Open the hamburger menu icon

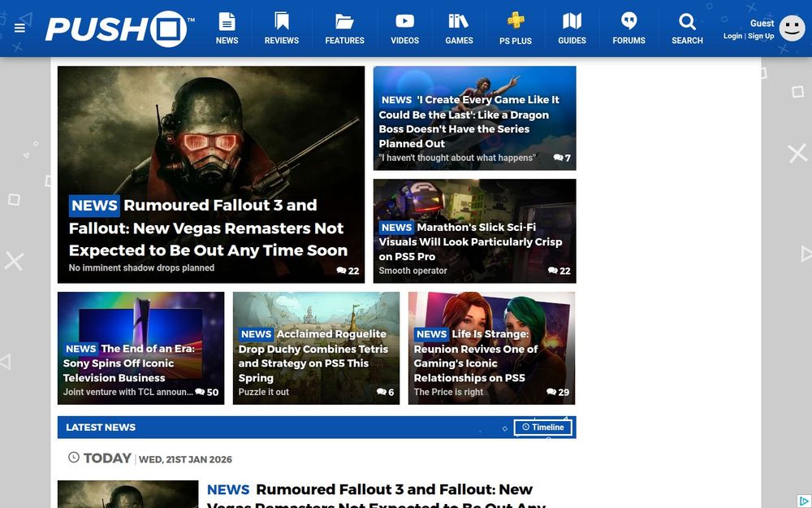point(19,28)
